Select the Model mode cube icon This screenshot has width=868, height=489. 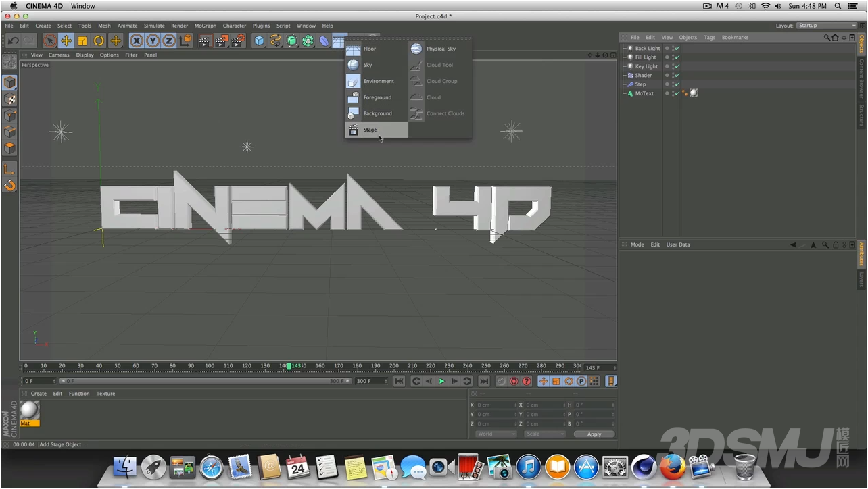pyautogui.click(x=9, y=82)
